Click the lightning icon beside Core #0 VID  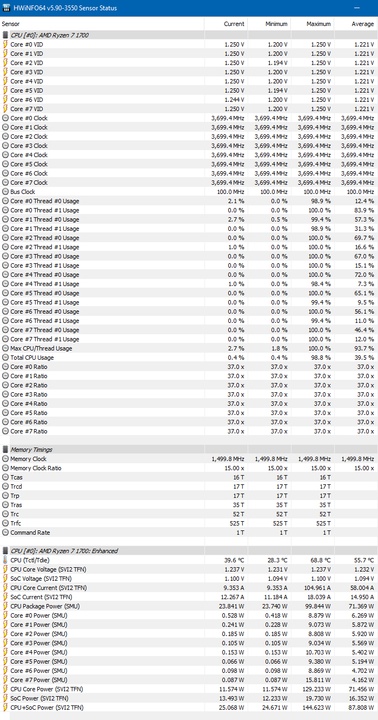(6, 45)
